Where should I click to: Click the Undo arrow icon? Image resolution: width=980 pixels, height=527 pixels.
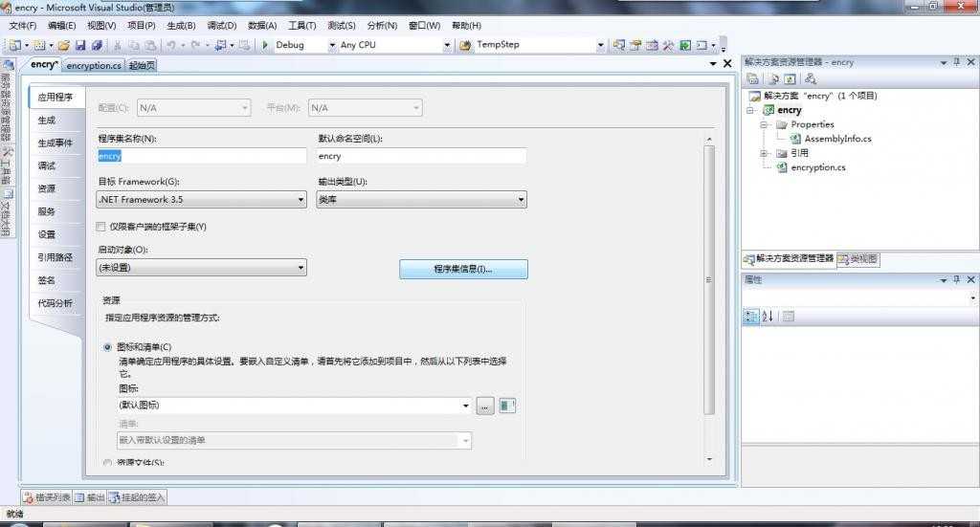pos(171,45)
